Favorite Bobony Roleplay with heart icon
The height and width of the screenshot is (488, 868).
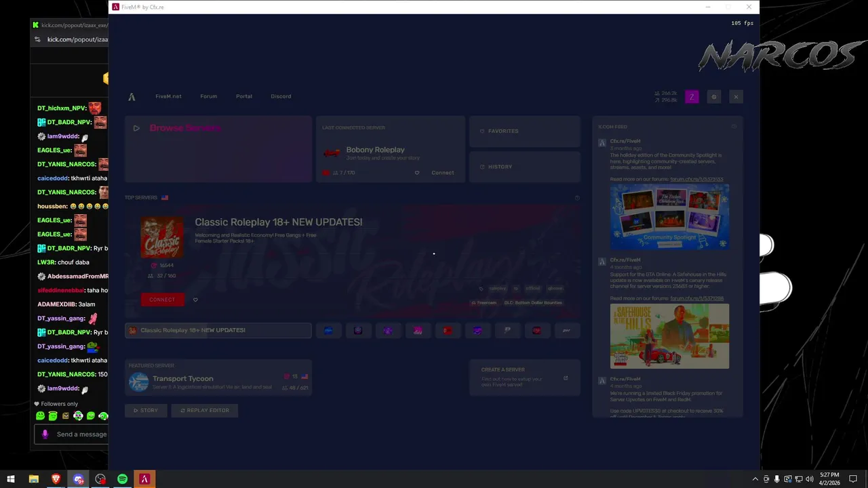pos(417,173)
